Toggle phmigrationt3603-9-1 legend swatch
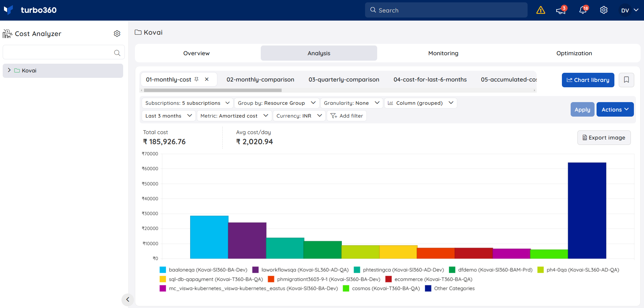This screenshot has width=644, height=308. [x=271, y=279]
